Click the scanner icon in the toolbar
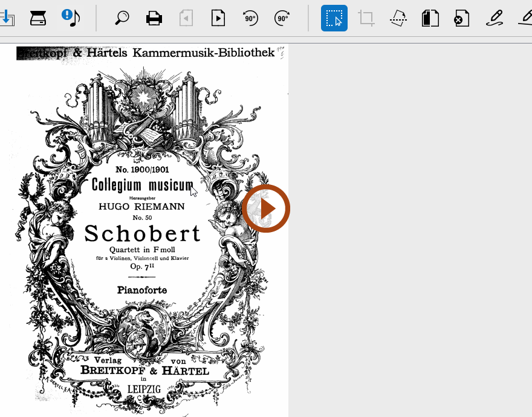 coord(38,18)
